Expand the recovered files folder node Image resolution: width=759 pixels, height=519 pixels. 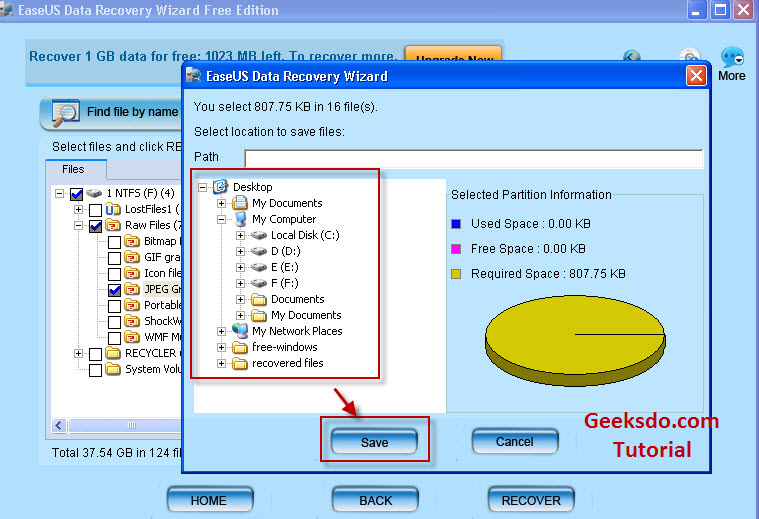[x=221, y=363]
